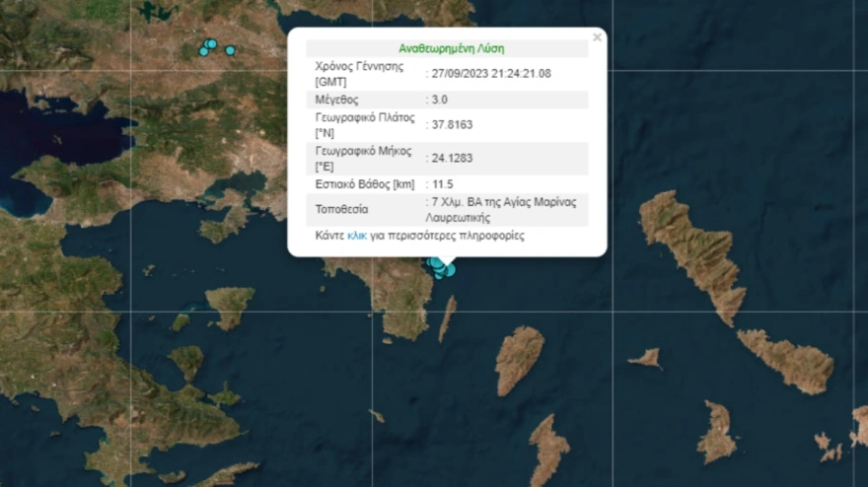Image resolution: width=868 pixels, height=487 pixels.
Task: Select the rightmost marker in the cluster below popup
Action: 451,269
